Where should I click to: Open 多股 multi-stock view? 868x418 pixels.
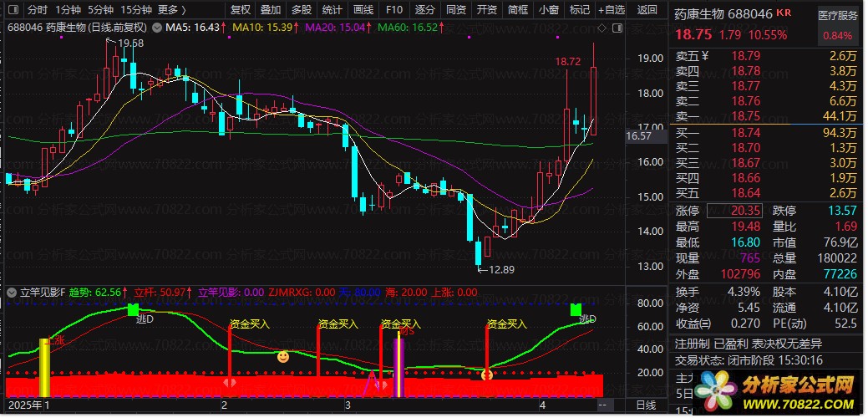point(302,10)
